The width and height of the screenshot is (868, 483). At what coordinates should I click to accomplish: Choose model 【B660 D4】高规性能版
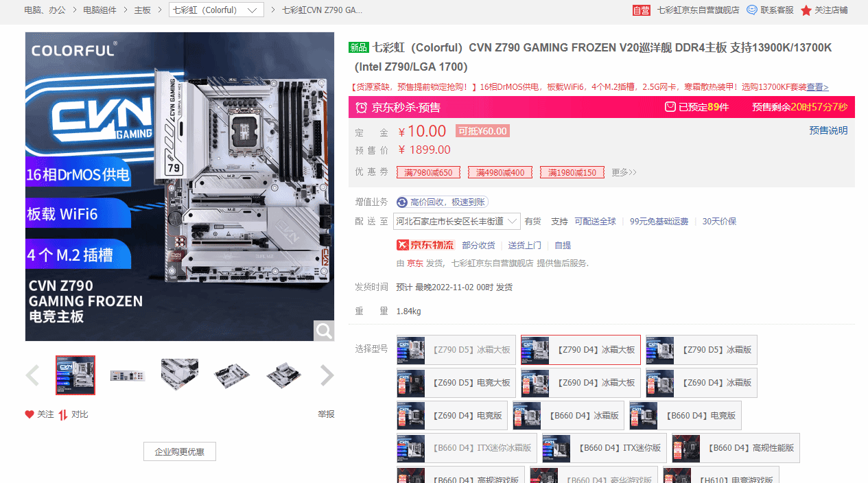tap(736, 448)
